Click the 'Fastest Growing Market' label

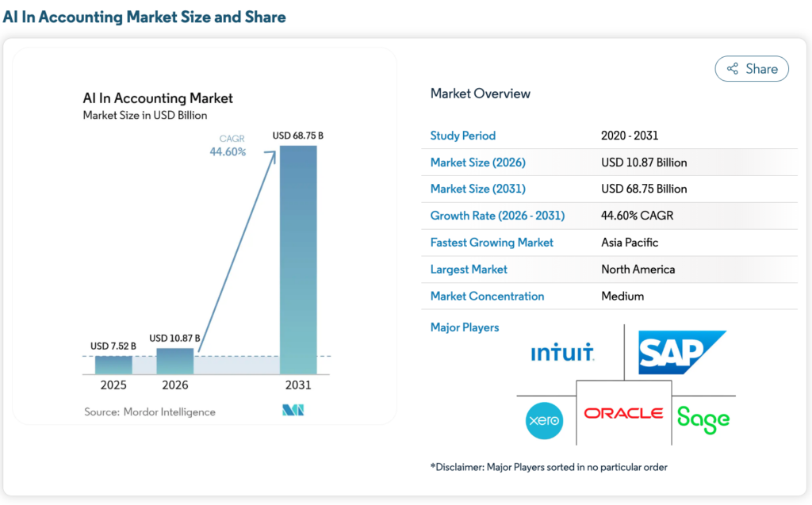coord(492,243)
